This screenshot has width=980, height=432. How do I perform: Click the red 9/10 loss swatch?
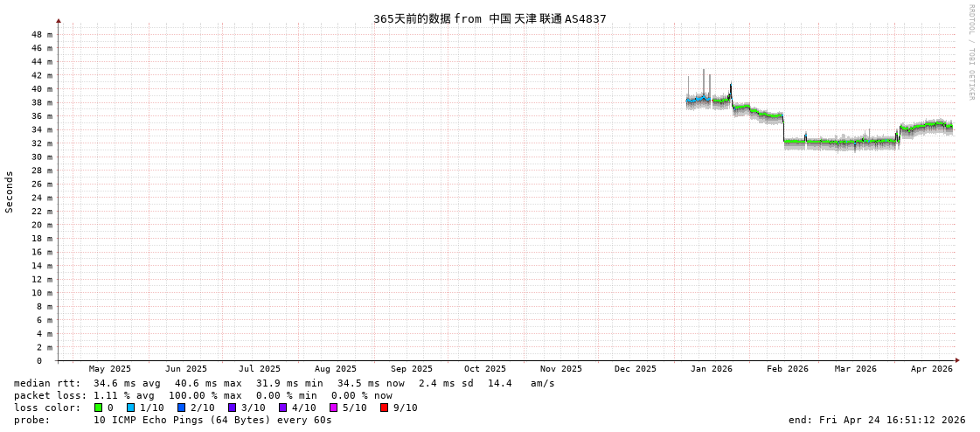pos(385,408)
